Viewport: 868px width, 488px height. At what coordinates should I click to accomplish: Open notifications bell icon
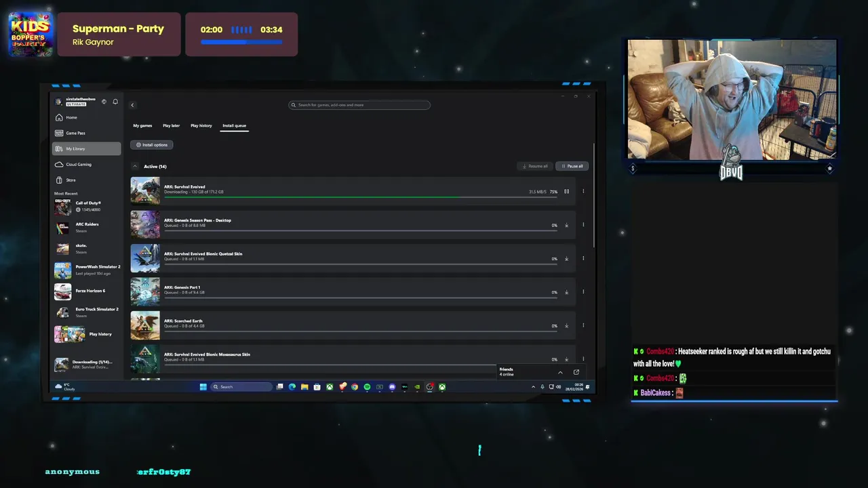115,102
